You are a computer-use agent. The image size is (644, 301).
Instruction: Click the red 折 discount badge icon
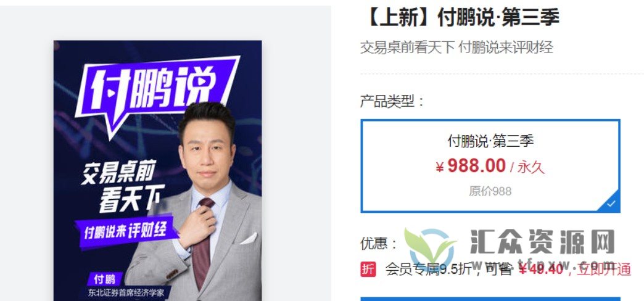[368, 270]
